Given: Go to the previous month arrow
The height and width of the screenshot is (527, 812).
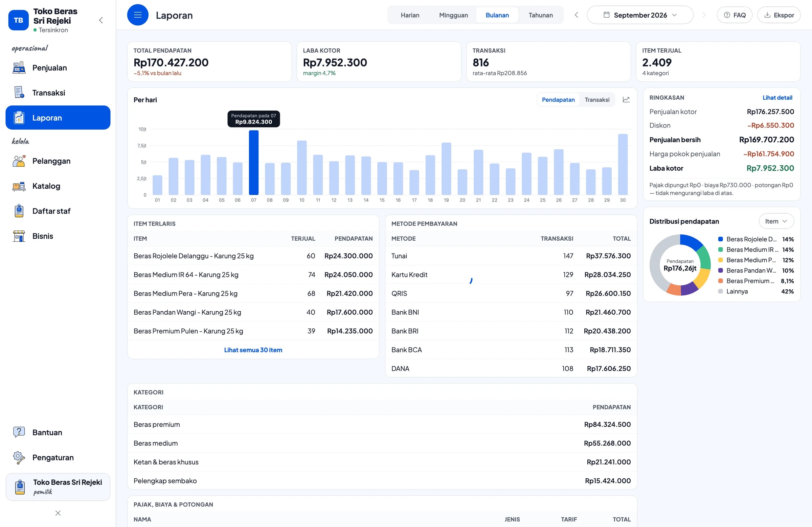Looking at the screenshot, I should pos(576,15).
